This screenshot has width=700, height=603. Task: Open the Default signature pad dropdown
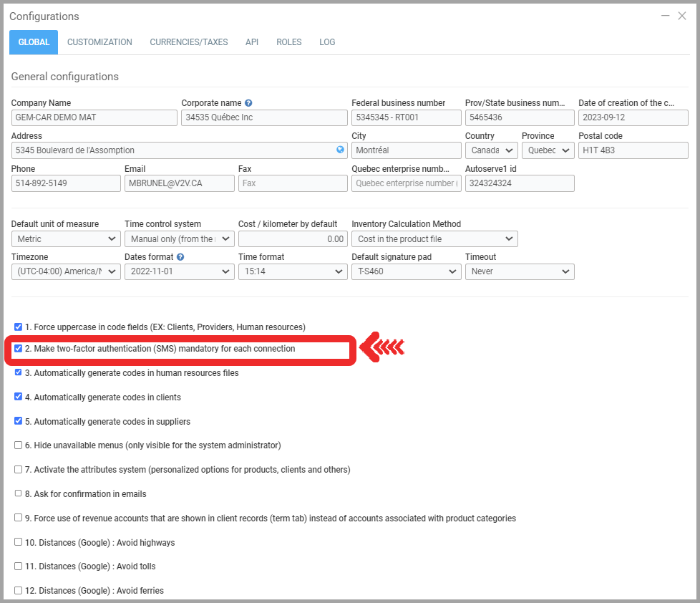(406, 272)
